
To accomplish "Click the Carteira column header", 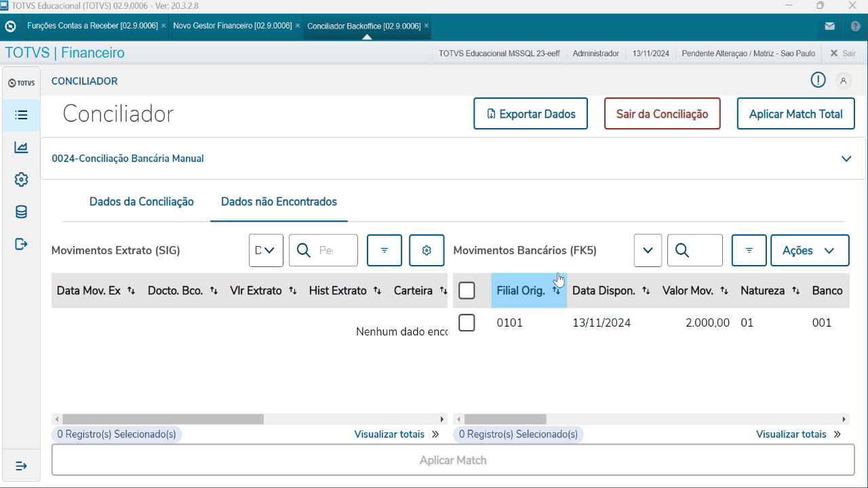I will click(x=413, y=291).
